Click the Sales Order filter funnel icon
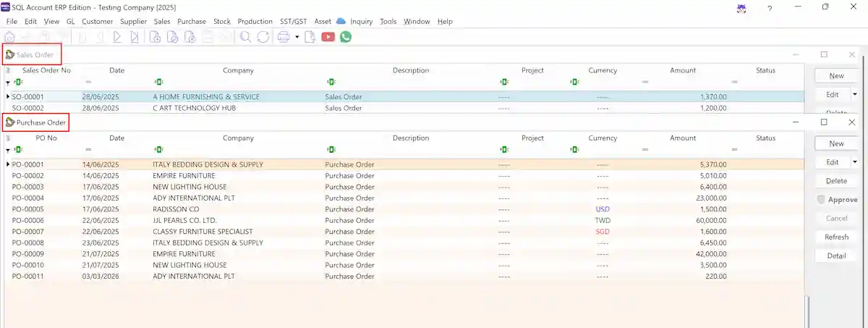 click(x=8, y=82)
